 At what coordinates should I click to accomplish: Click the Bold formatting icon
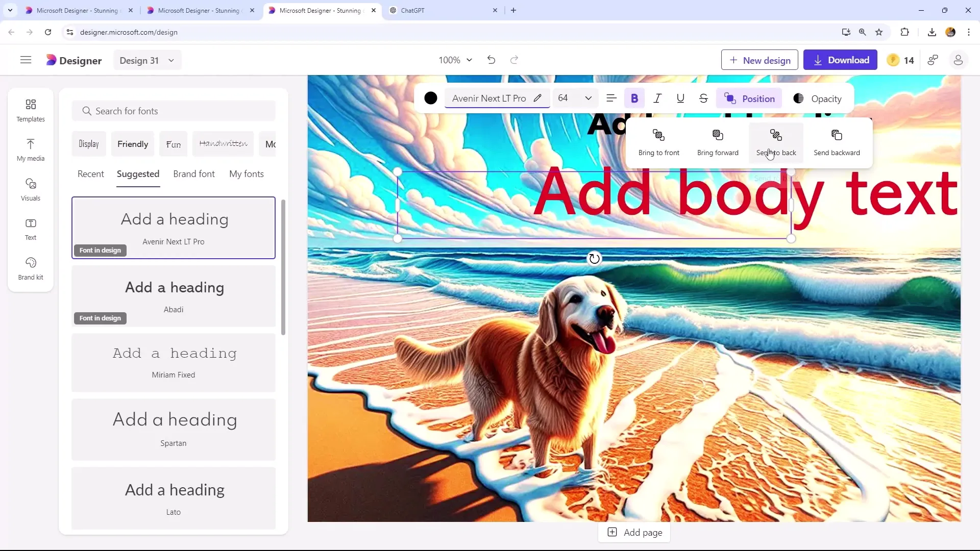pyautogui.click(x=635, y=99)
